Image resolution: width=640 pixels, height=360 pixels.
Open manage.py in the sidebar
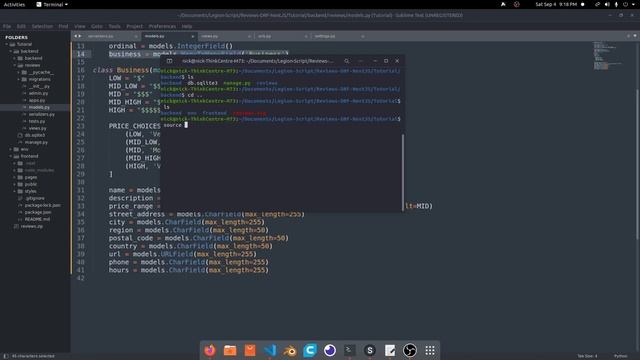tap(36, 142)
